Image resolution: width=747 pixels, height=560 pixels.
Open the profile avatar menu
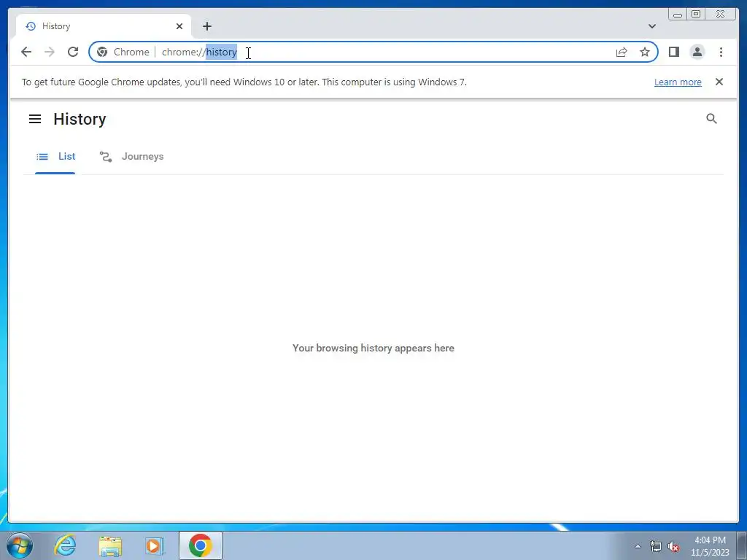tap(697, 52)
